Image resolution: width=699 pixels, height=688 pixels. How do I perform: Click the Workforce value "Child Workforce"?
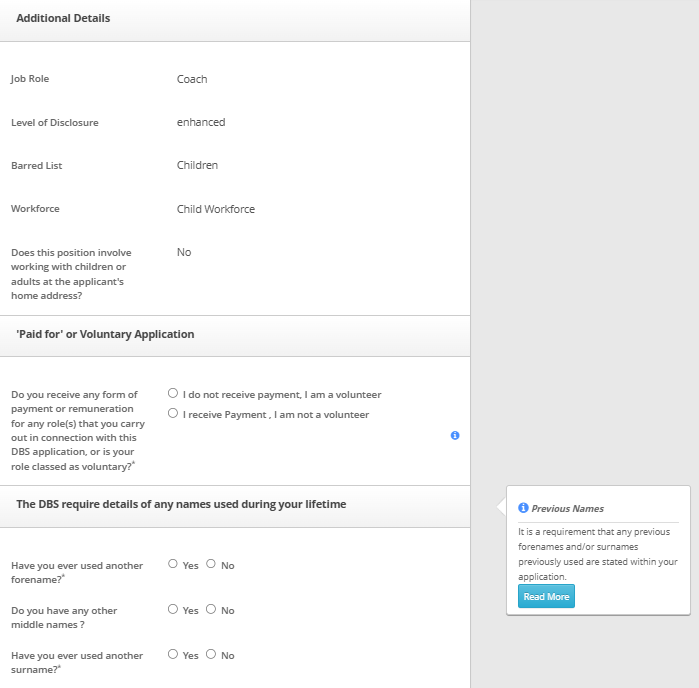point(216,209)
